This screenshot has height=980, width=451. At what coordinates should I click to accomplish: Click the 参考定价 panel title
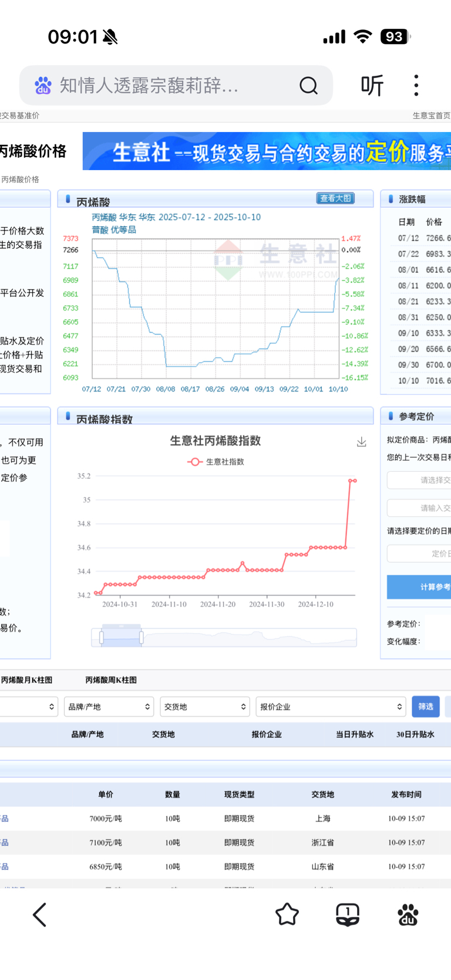click(416, 416)
